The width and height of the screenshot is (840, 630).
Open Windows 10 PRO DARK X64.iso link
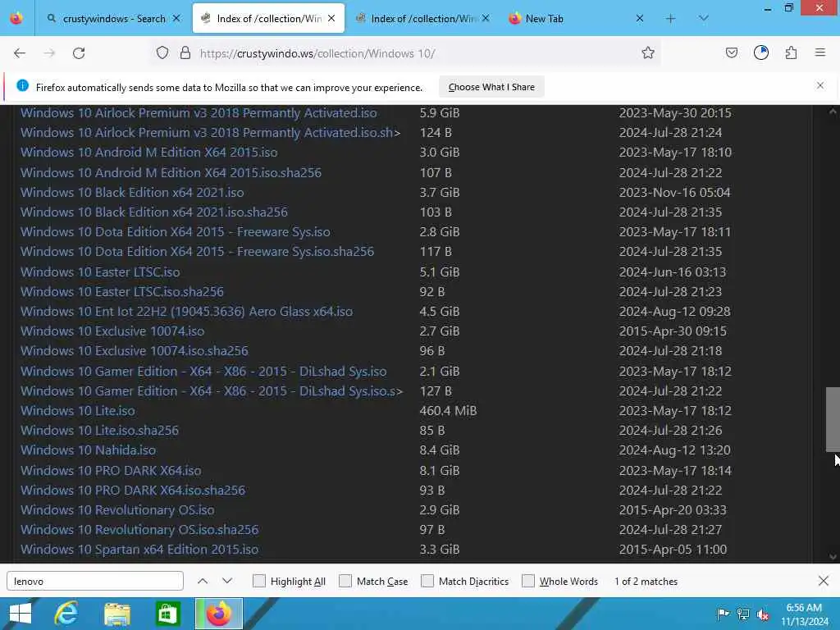coord(111,470)
